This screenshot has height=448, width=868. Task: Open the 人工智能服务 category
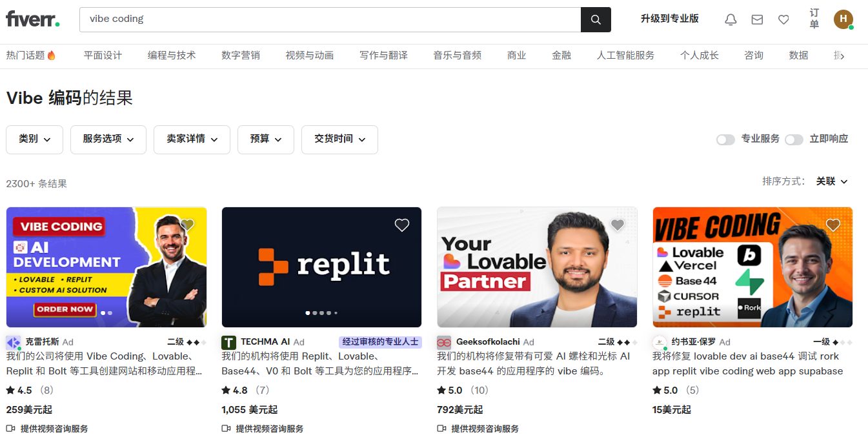click(625, 56)
